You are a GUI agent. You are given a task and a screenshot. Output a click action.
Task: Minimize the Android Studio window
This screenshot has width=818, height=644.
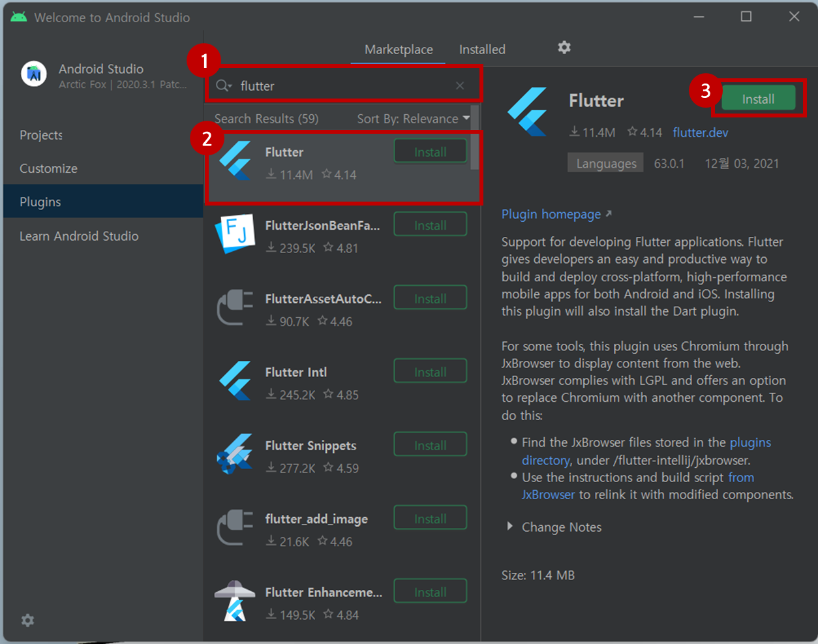coord(699,17)
